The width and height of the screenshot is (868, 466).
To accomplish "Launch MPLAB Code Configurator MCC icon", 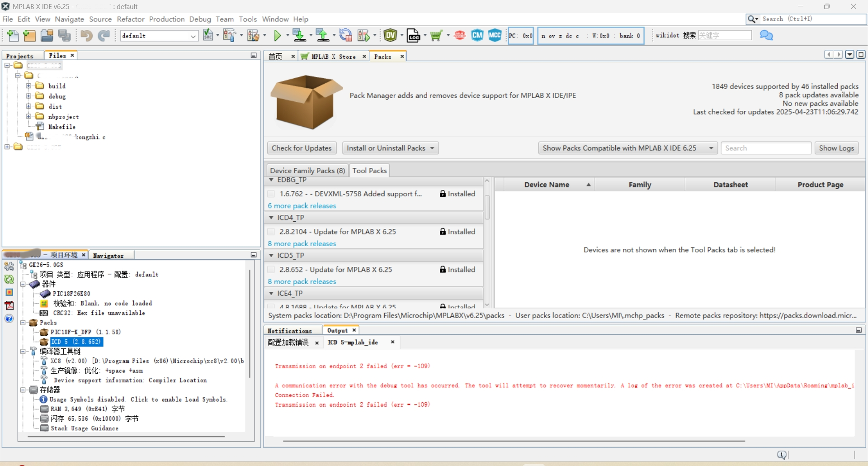I will pyautogui.click(x=495, y=35).
